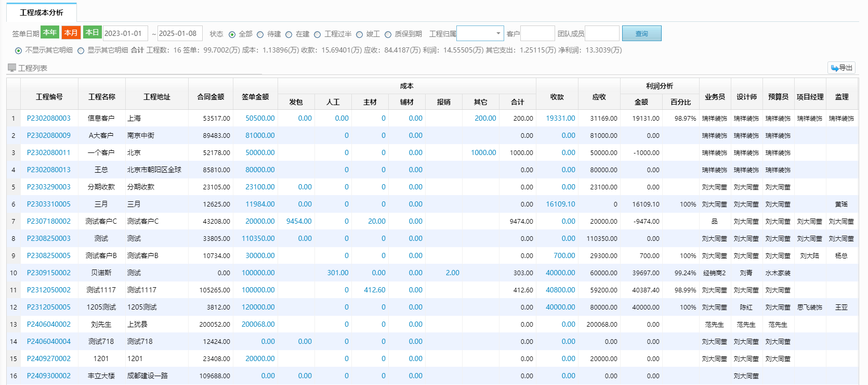Switch to the 工程成本分析 tab
This screenshot has height=385, width=868.
point(42,12)
